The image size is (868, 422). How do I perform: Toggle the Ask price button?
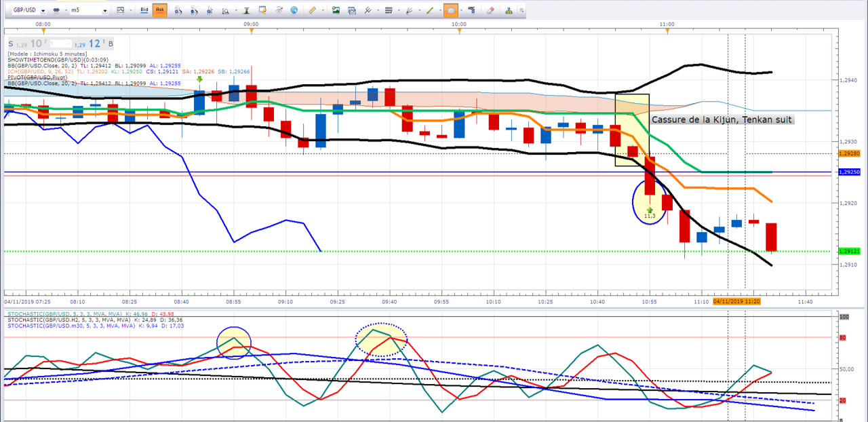click(160, 10)
